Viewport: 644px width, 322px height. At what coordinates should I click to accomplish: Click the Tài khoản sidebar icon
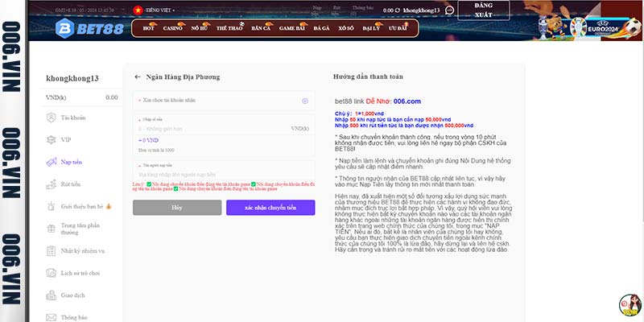point(51,118)
